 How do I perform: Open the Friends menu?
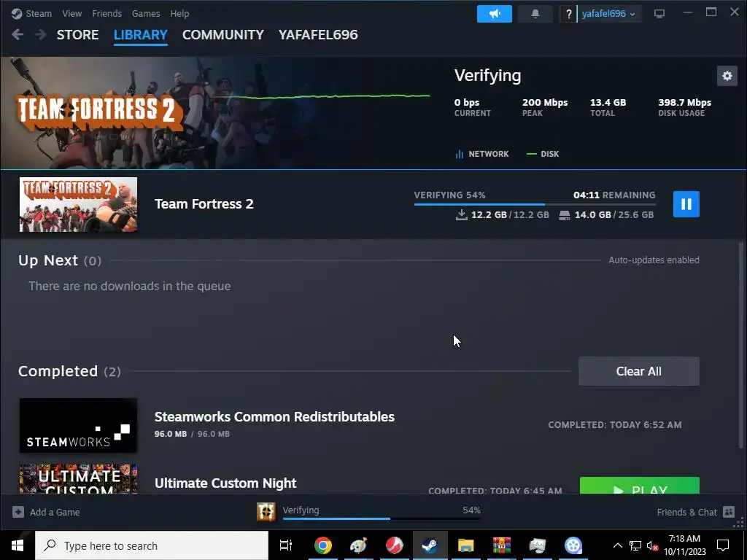(107, 14)
